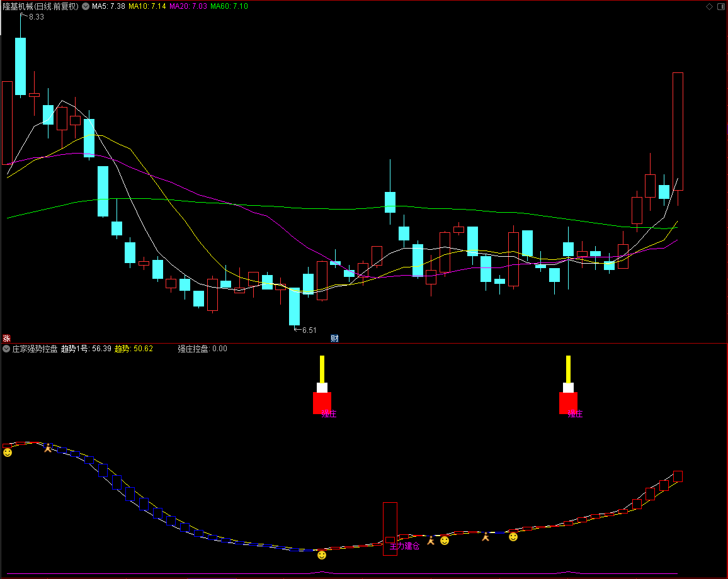Viewport: 728px width, 579px height.
Task: Click the smiley at the far left of the trend line
Action: click(8, 453)
